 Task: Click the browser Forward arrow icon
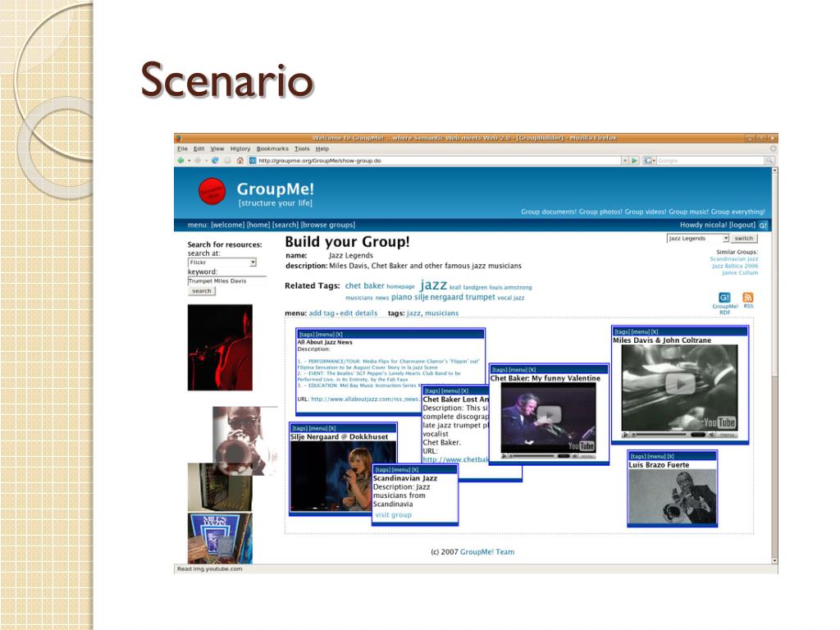click(x=198, y=160)
